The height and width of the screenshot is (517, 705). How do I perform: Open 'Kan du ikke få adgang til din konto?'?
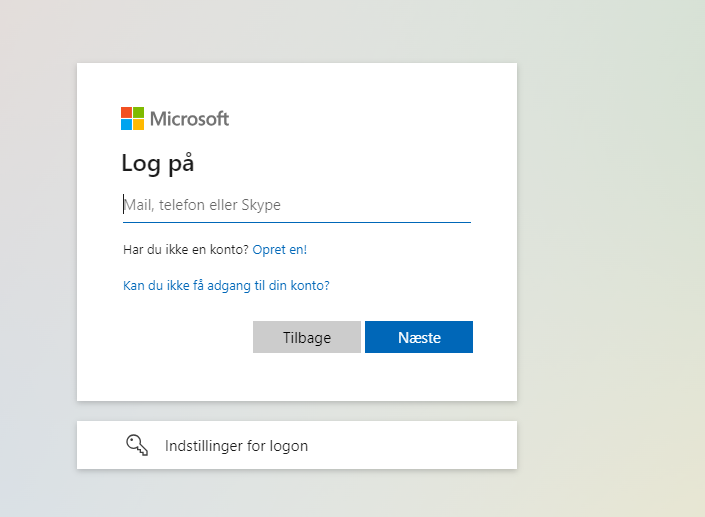point(226,285)
